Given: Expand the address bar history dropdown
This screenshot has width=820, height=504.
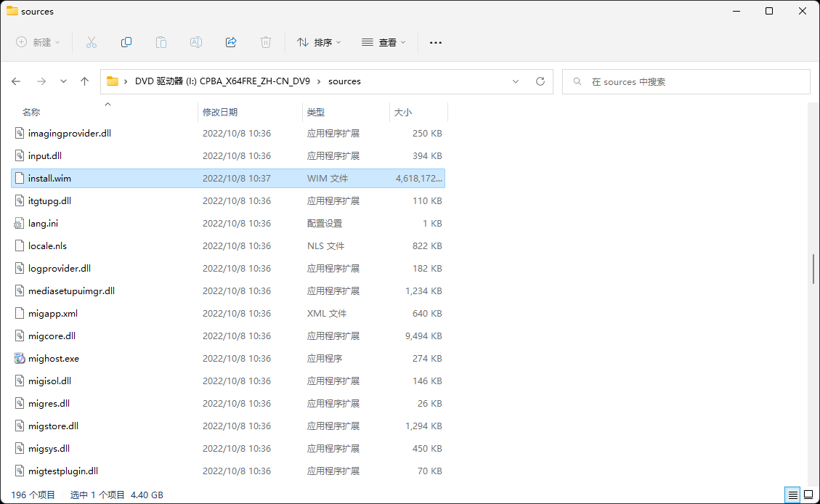Looking at the screenshot, I should tap(516, 81).
